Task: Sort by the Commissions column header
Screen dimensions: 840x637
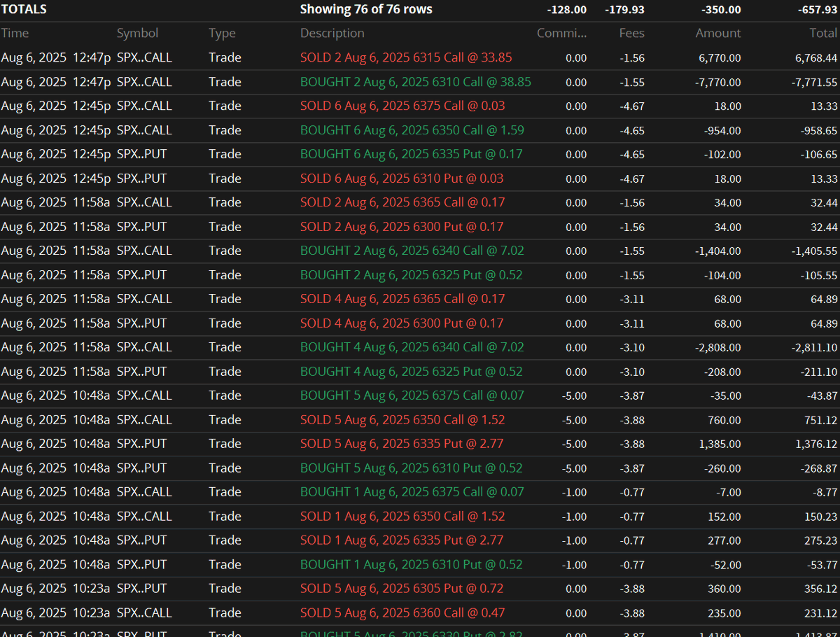Action: 562,33
